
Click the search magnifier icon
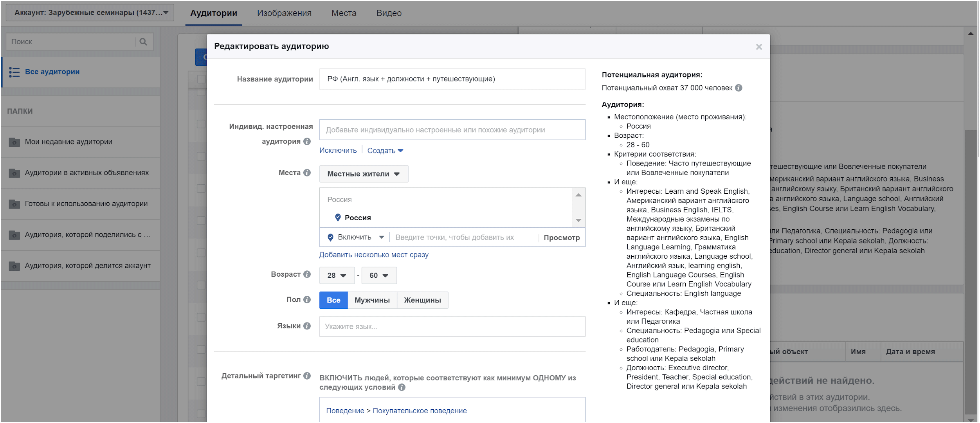(143, 41)
